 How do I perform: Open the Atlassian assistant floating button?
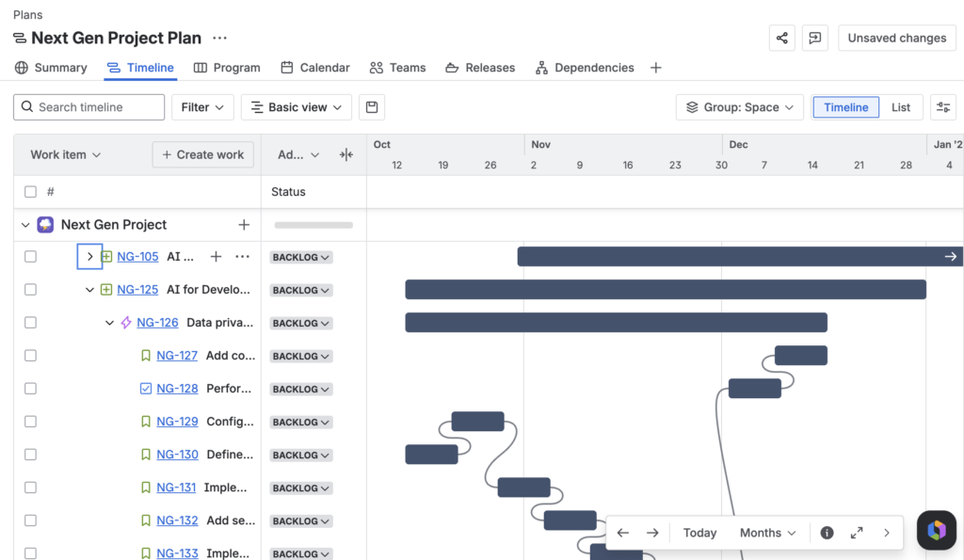click(937, 530)
